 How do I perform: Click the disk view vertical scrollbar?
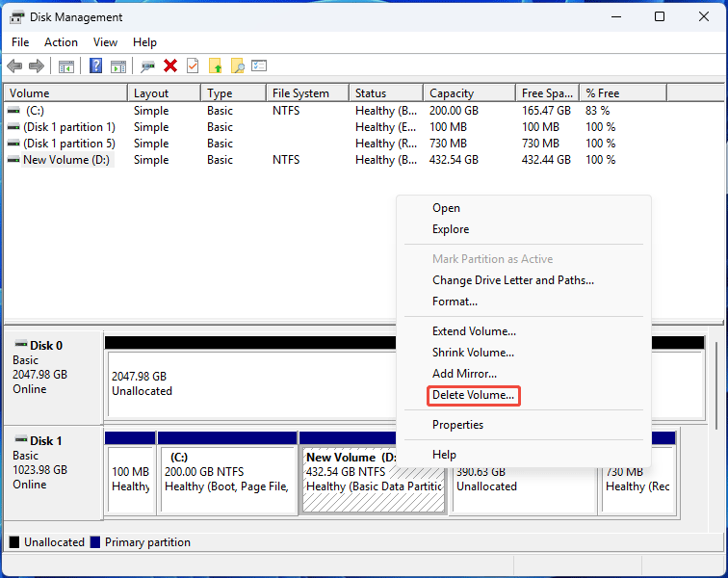(715, 385)
